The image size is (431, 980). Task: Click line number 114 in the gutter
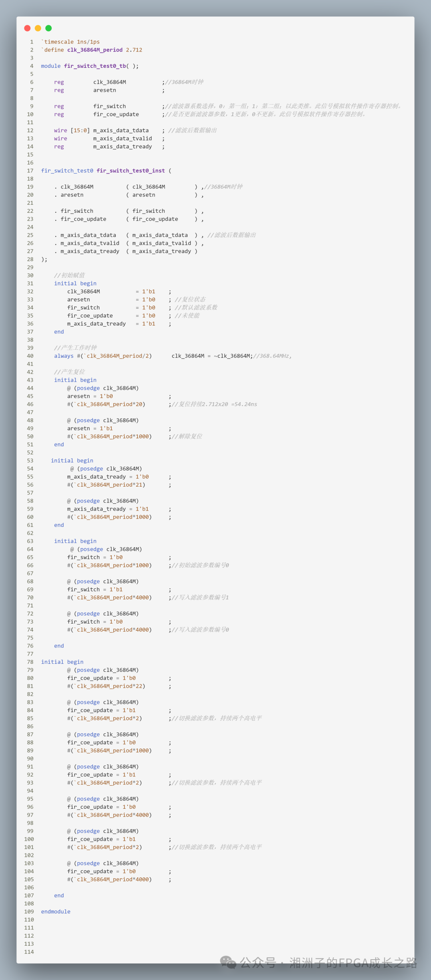pos(29,952)
